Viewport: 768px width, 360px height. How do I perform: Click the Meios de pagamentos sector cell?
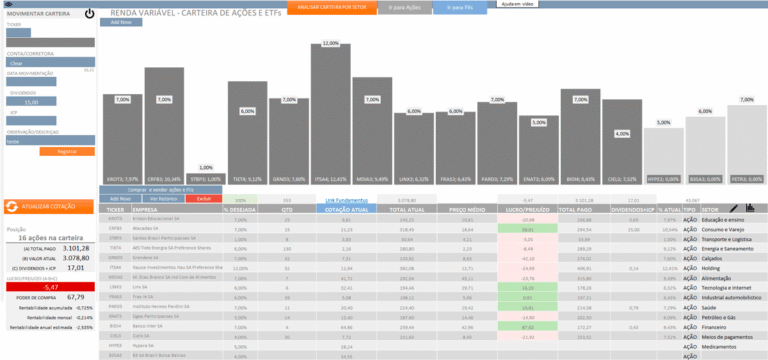click(x=733, y=337)
